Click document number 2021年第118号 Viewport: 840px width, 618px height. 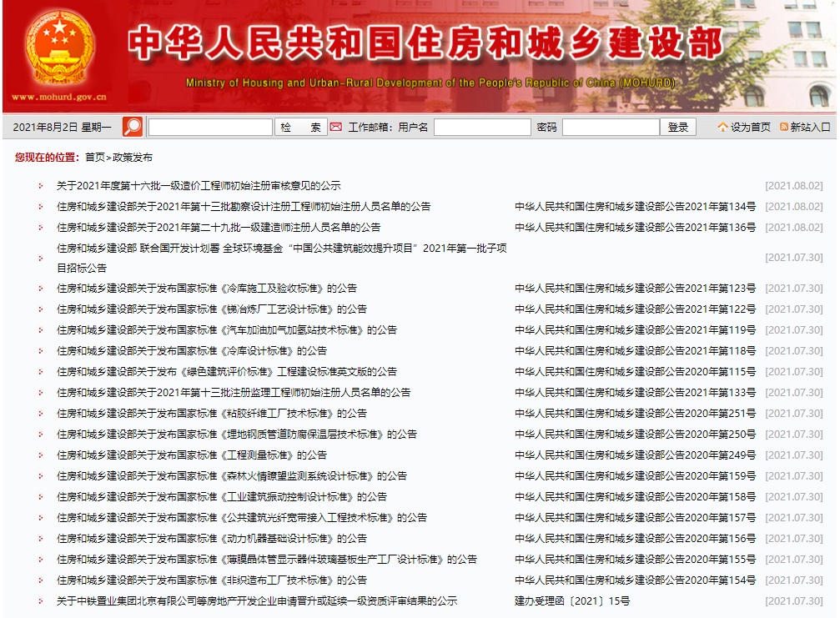tap(635, 351)
